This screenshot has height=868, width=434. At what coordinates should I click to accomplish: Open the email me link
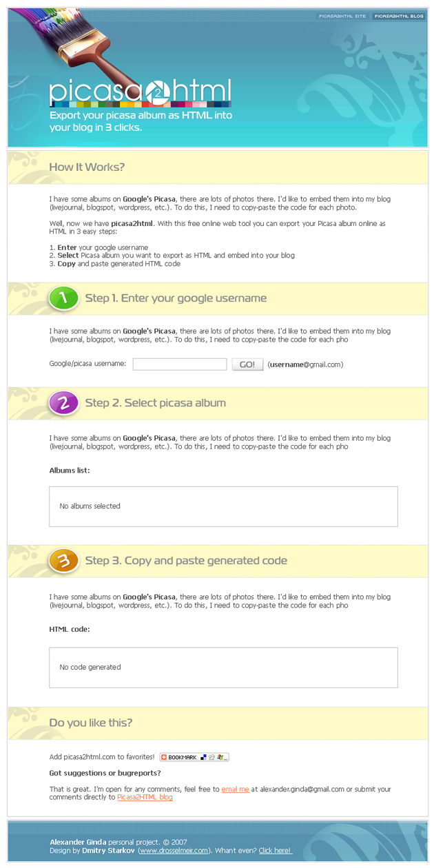coord(235,789)
